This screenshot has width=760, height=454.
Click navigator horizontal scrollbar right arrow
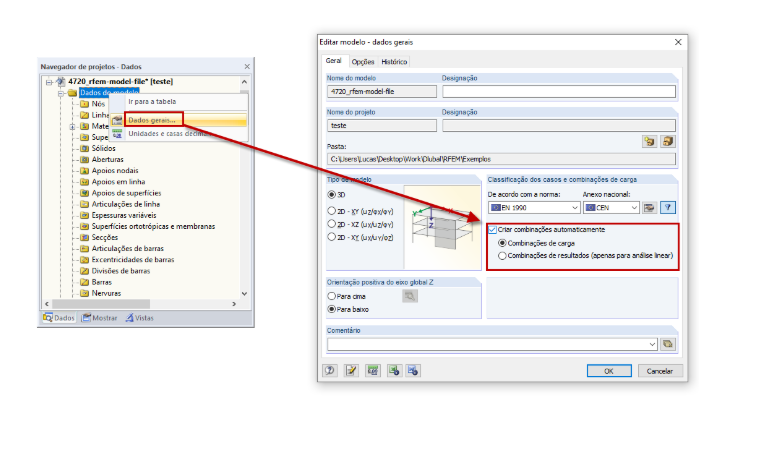click(234, 304)
